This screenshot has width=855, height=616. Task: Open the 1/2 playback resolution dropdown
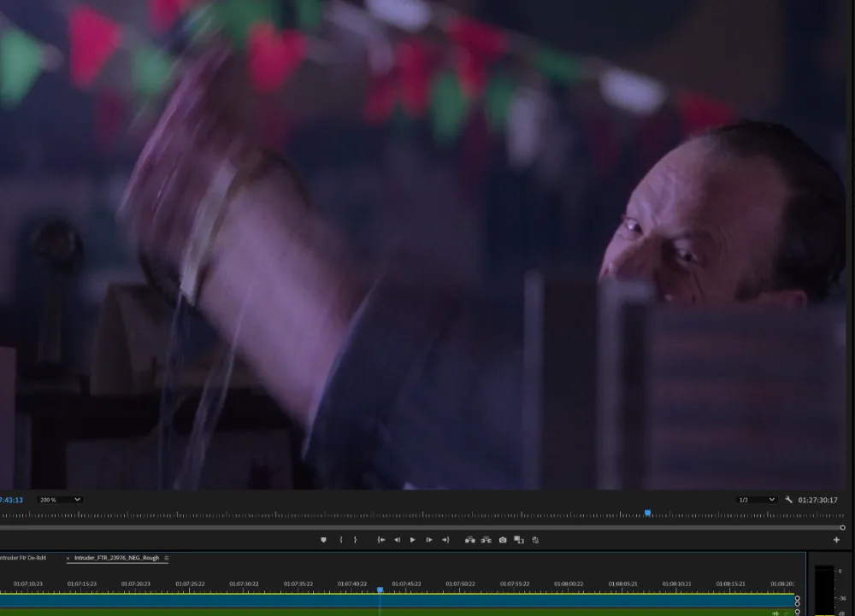click(756, 500)
